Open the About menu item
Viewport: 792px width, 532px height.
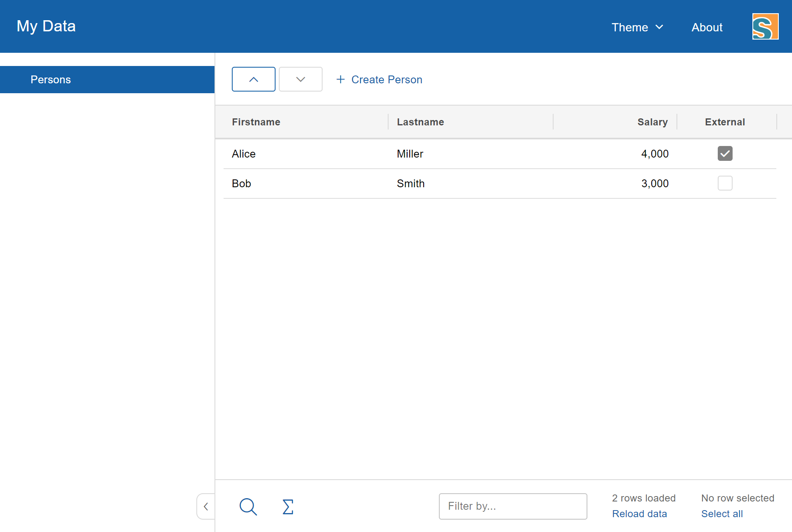pos(707,26)
